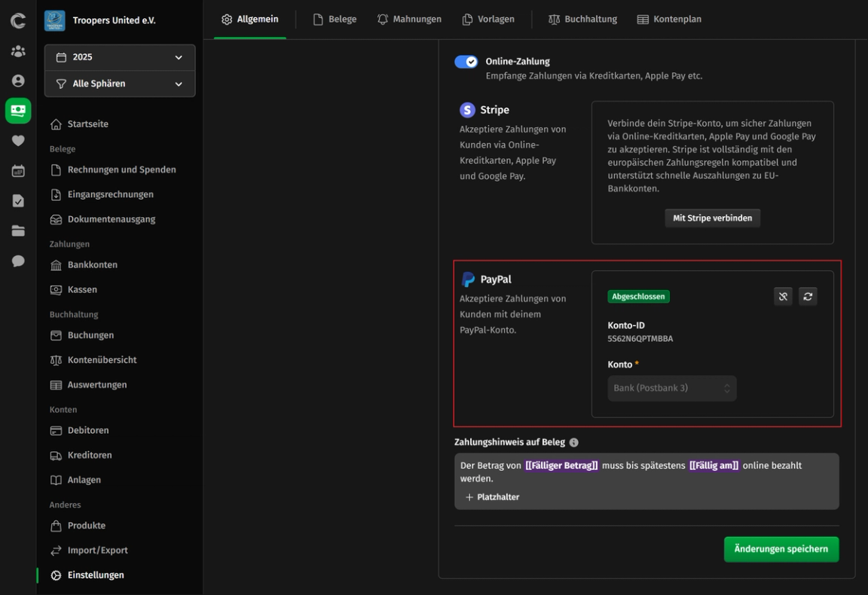Click the Konto-ID value 5S62N6QPTMBBA
This screenshot has width=868, height=595.
(640, 339)
